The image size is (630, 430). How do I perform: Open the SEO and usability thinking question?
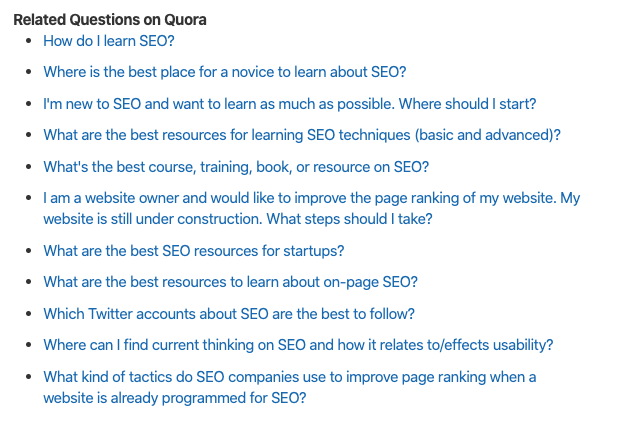point(298,345)
